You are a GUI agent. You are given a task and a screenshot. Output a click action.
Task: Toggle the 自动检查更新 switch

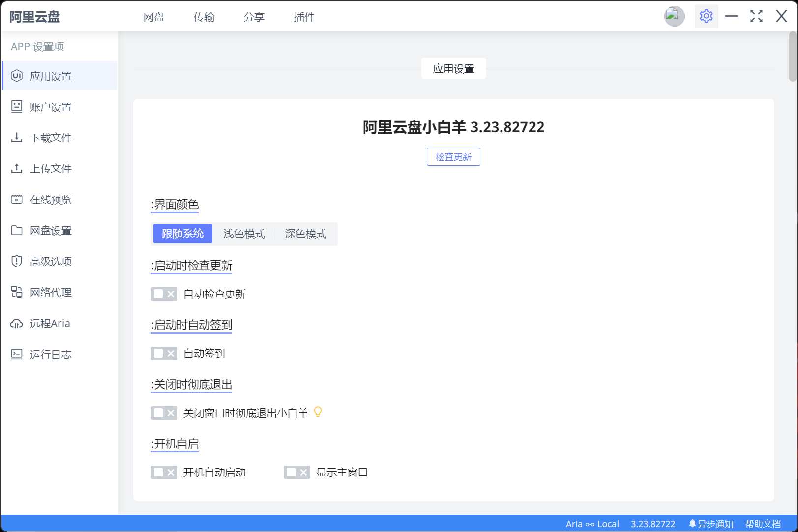coord(164,294)
